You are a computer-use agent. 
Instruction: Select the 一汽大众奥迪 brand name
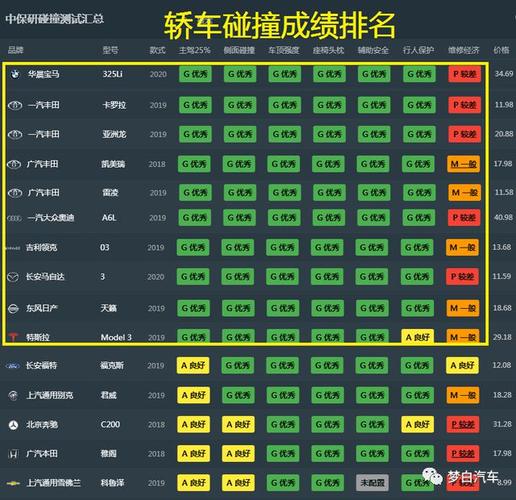point(51,218)
